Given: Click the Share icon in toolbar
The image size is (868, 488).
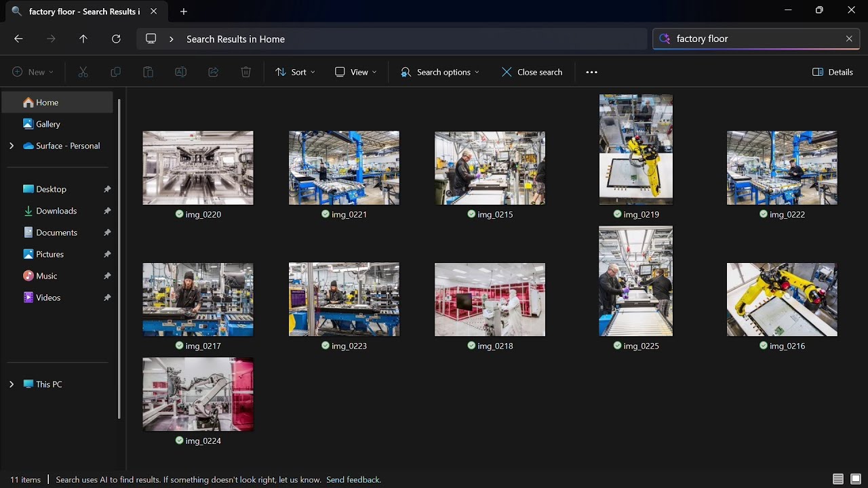Looking at the screenshot, I should (213, 72).
